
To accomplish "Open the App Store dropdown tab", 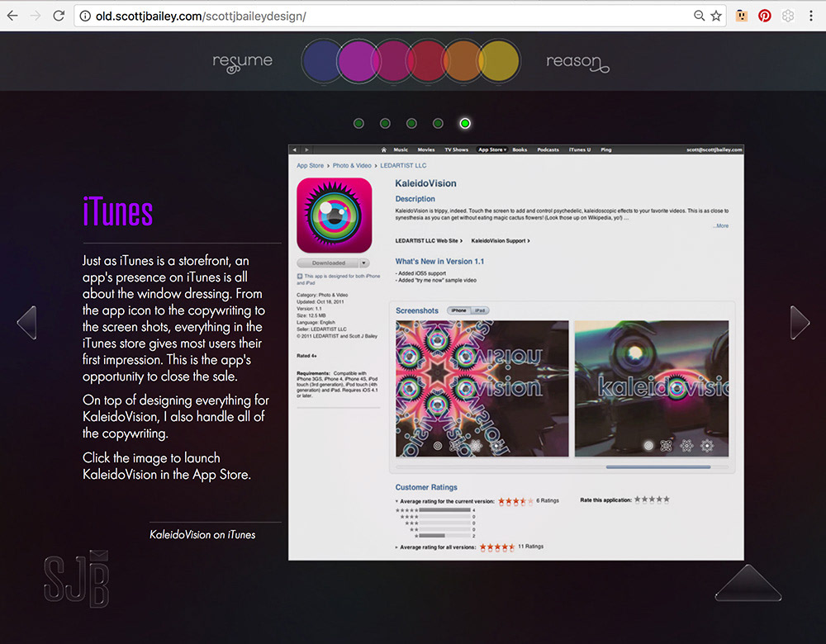I will pyautogui.click(x=492, y=149).
